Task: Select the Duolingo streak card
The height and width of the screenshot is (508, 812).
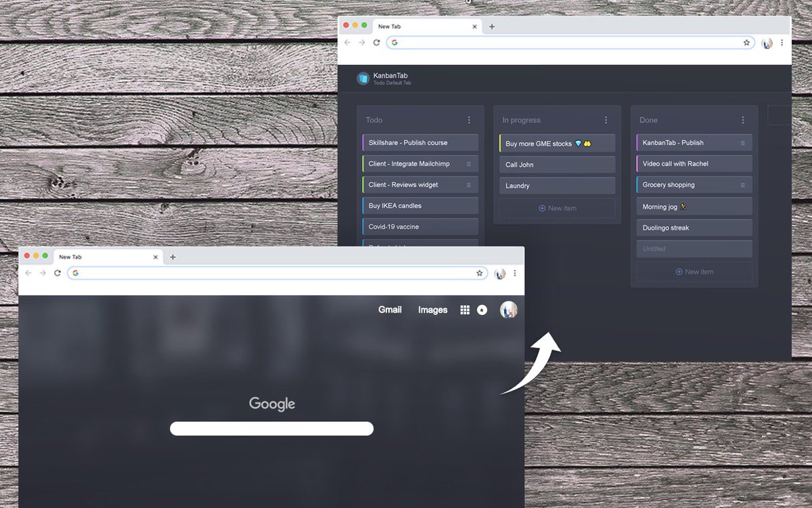Action: (x=694, y=228)
